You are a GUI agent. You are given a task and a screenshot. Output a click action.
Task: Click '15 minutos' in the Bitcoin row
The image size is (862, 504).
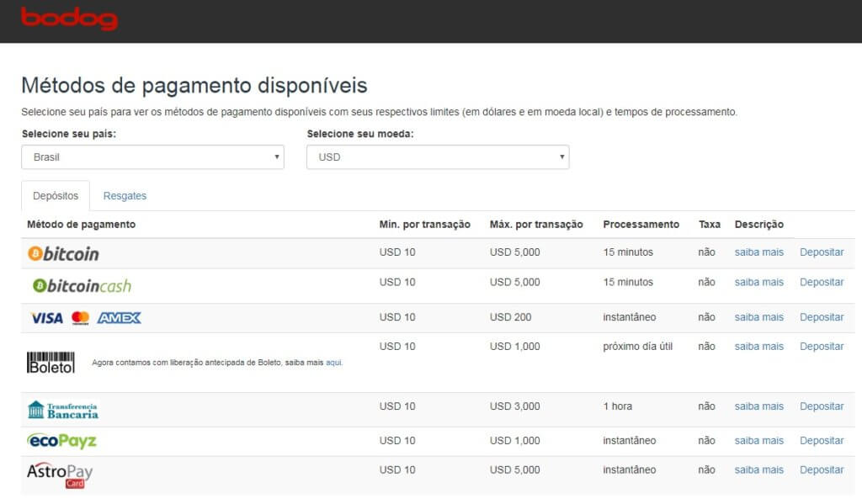[628, 252]
